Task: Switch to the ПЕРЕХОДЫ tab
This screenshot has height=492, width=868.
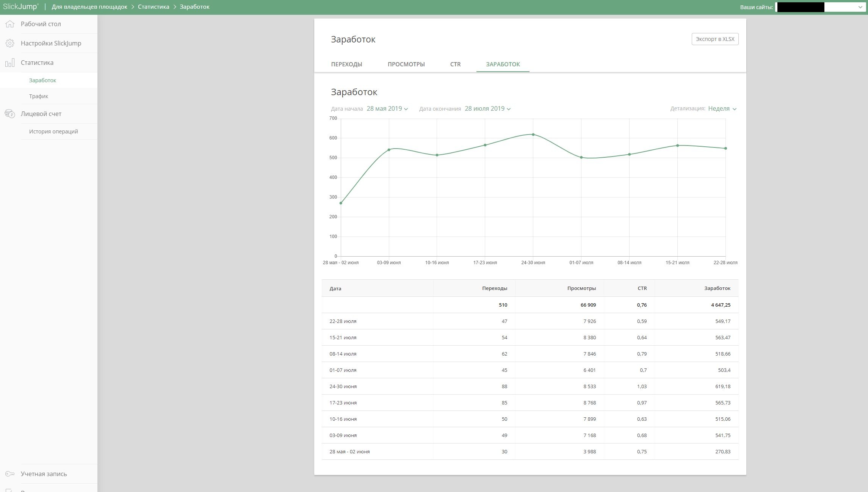Action: pyautogui.click(x=346, y=64)
